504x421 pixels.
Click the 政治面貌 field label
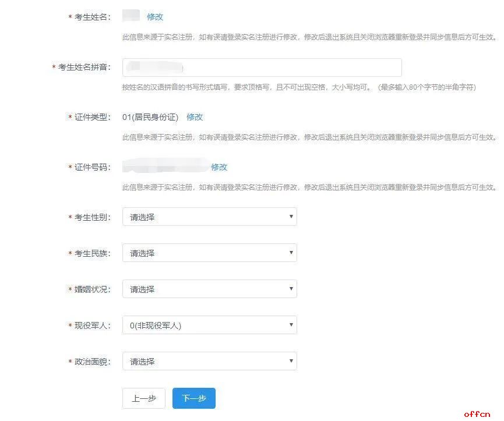tap(92, 362)
